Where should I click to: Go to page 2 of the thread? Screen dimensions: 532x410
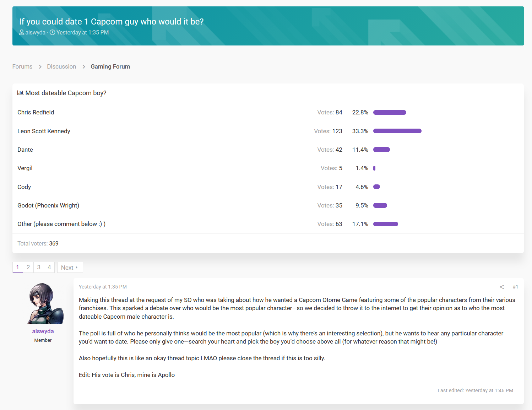(28, 267)
